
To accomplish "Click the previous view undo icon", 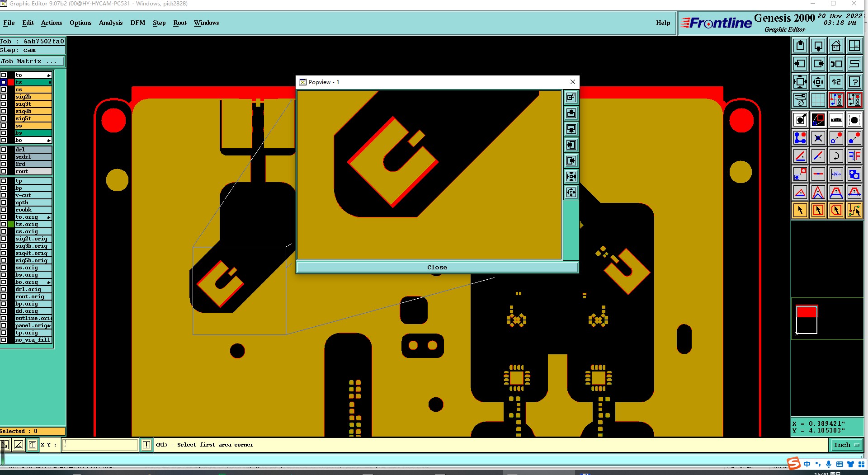I will 836,64.
